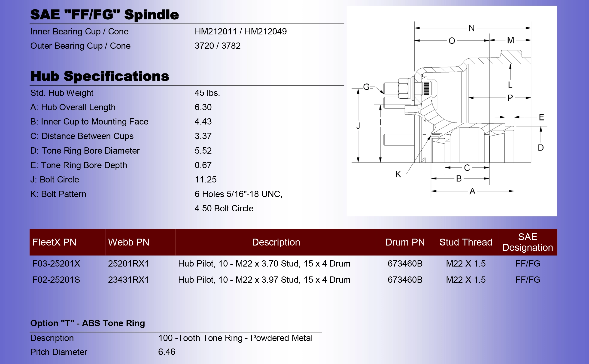
Task: Click the hub cross-section diagram
Action: 452,111
